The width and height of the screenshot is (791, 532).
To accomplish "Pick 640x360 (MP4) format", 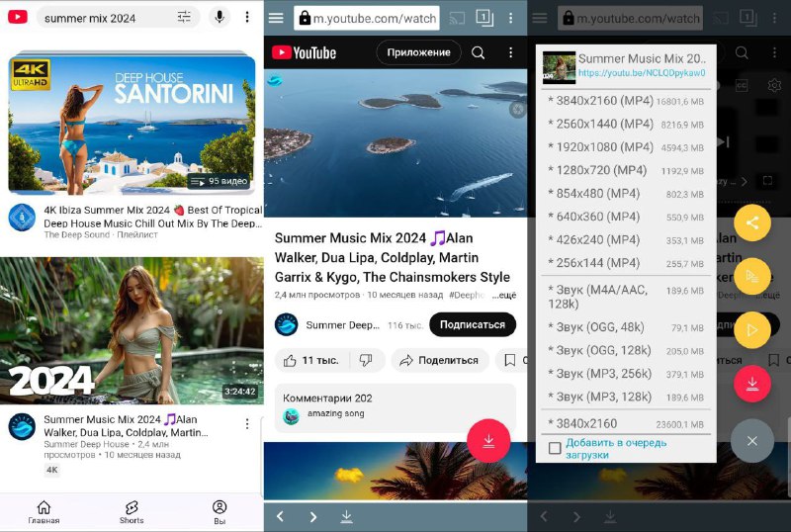I will coord(626,217).
